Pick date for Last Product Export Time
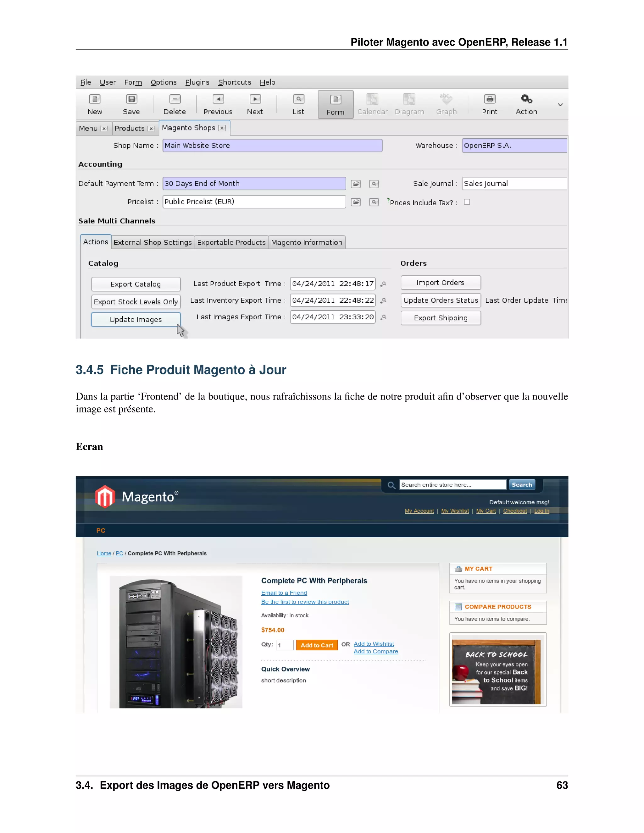644x833 pixels. point(383,284)
